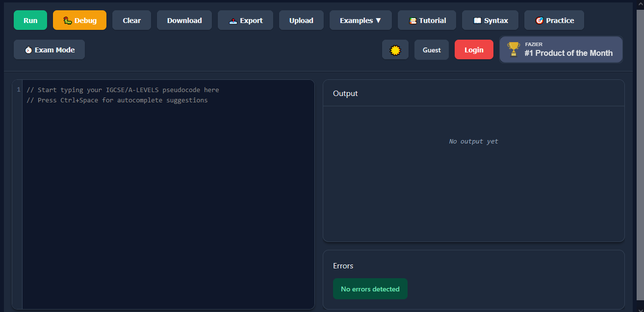The width and height of the screenshot is (644, 312).
Task: Open the #1 Product of the Month badge
Action: click(568, 53)
